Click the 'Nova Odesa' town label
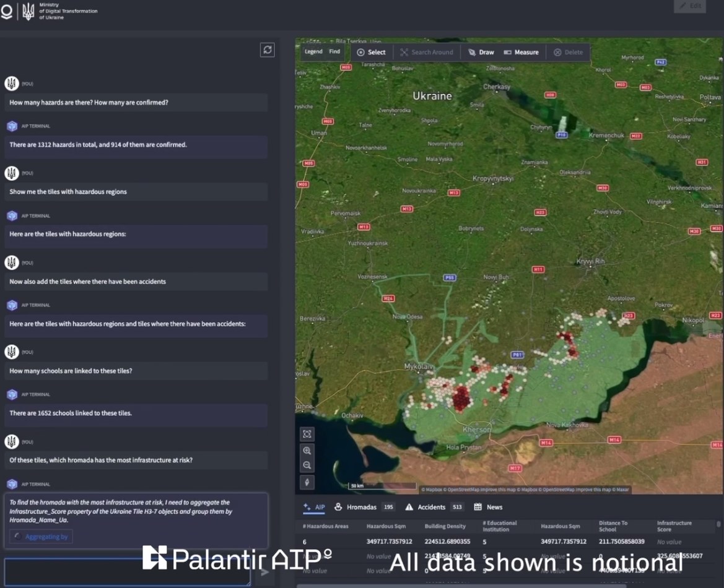Screen dimensions: 724x588 [408, 317]
